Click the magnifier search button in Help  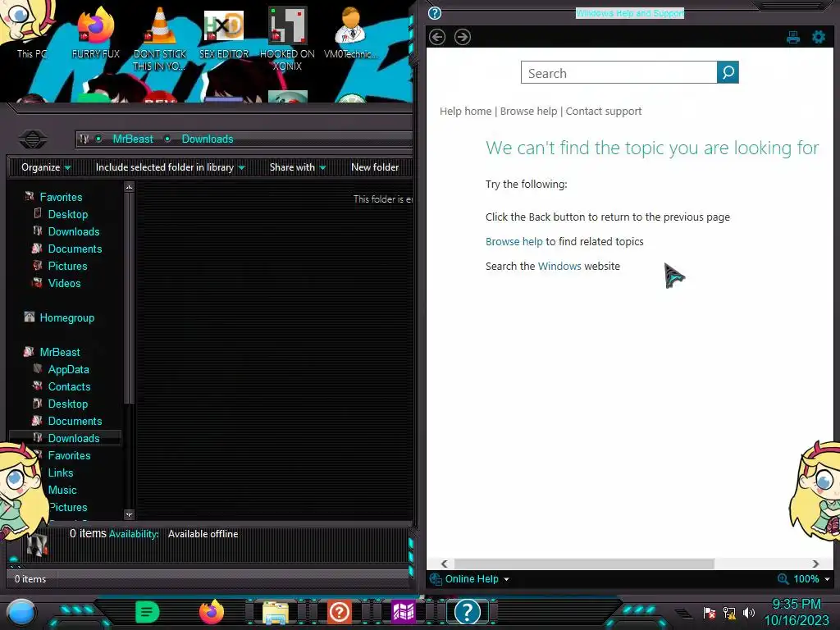click(728, 72)
